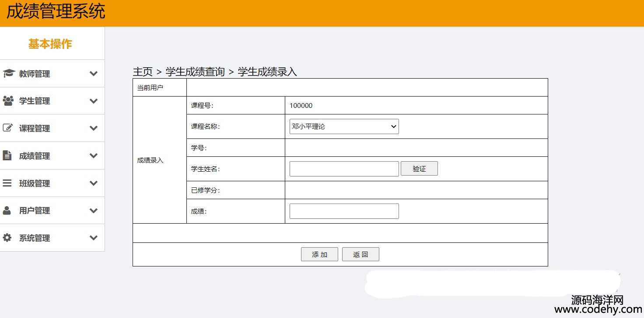
Task: Focus the 成绩 score input field
Action: pos(344,211)
